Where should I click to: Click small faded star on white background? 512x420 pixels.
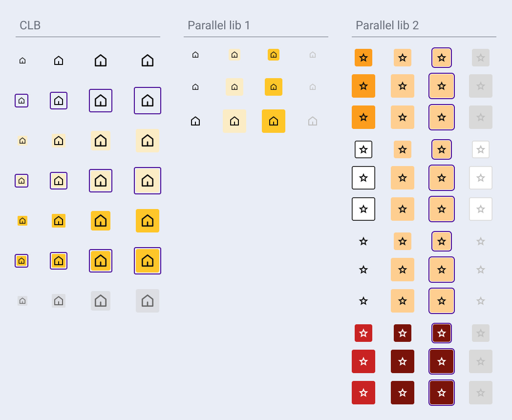pyautogui.click(x=481, y=149)
